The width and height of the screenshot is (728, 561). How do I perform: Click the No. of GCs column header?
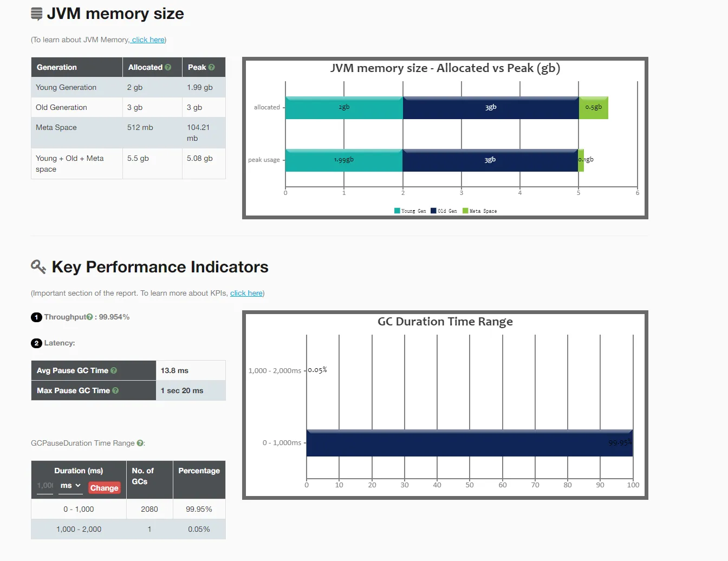click(x=149, y=480)
